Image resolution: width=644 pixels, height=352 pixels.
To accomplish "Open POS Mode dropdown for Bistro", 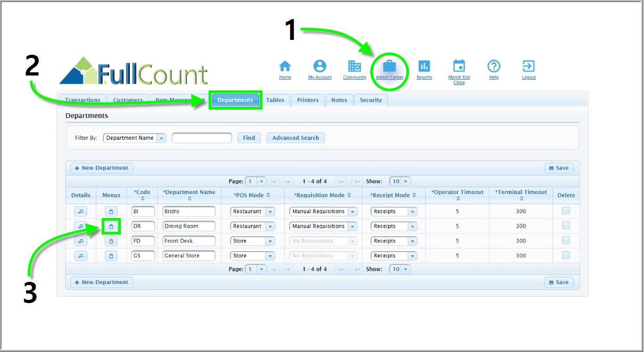I will tap(253, 212).
